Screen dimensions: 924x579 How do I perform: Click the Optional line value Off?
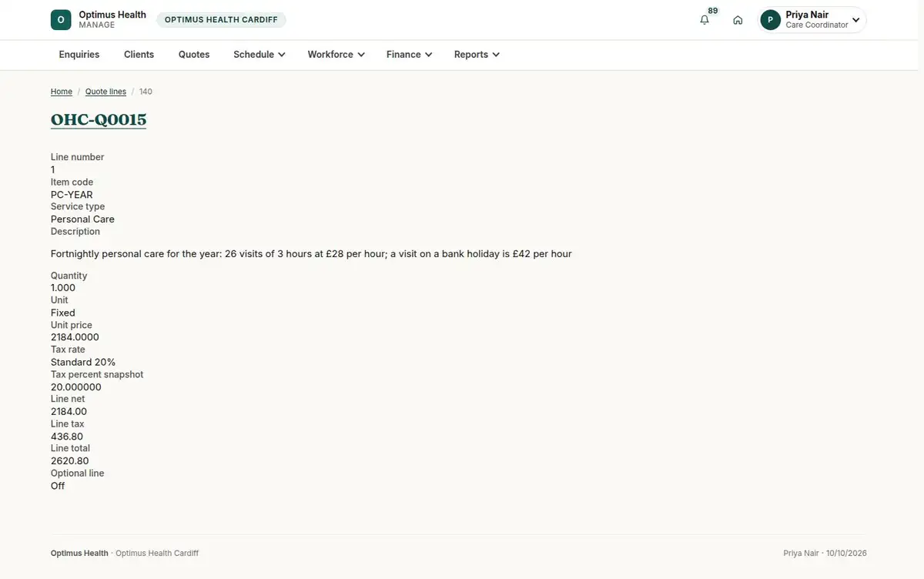(58, 486)
